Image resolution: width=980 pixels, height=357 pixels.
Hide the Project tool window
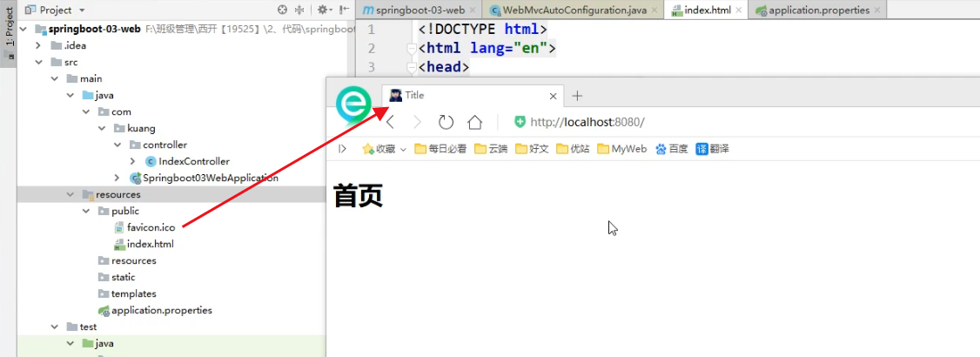pos(344,10)
